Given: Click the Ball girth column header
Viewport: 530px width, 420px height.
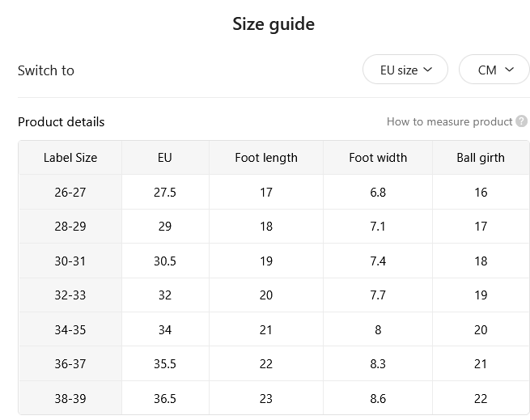Looking at the screenshot, I should click(481, 158).
